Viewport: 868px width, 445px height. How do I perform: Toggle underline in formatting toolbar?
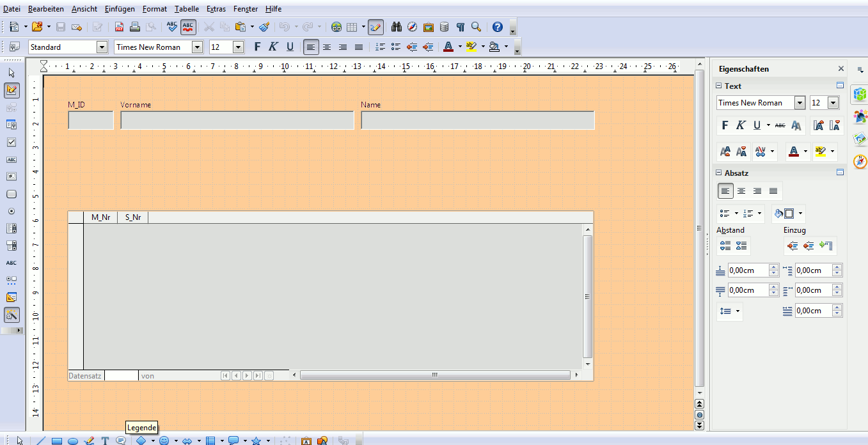pyautogui.click(x=290, y=47)
